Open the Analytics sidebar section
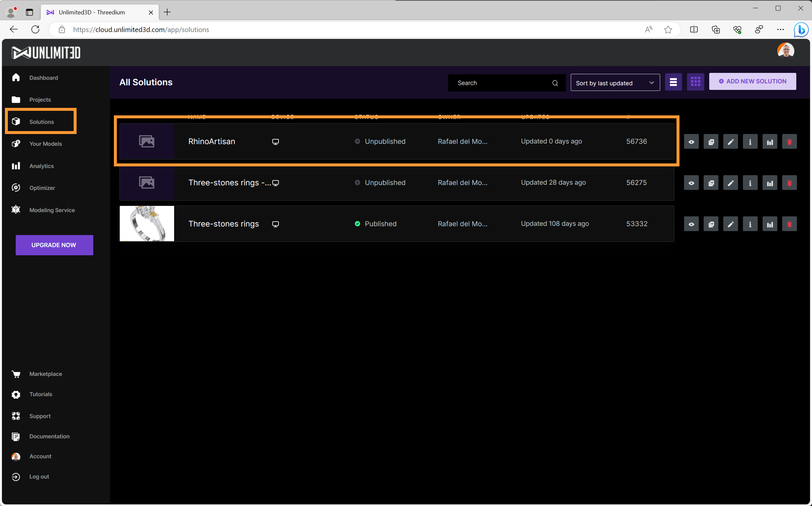 click(41, 166)
